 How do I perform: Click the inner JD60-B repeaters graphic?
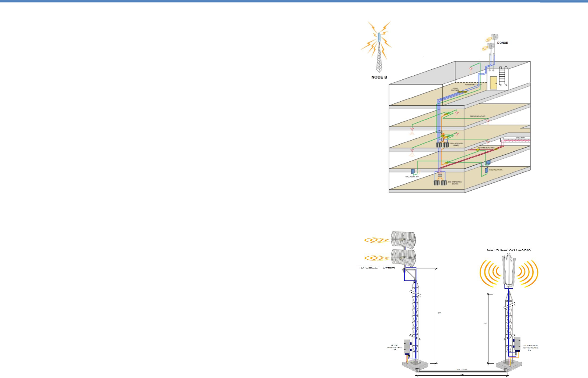(442, 144)
